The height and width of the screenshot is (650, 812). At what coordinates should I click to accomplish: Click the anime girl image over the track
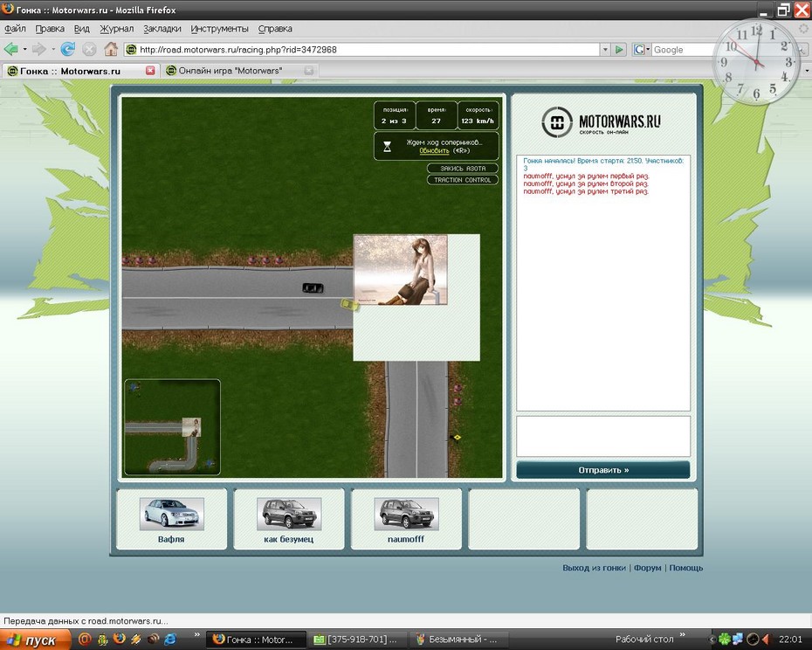coord(400,270)
